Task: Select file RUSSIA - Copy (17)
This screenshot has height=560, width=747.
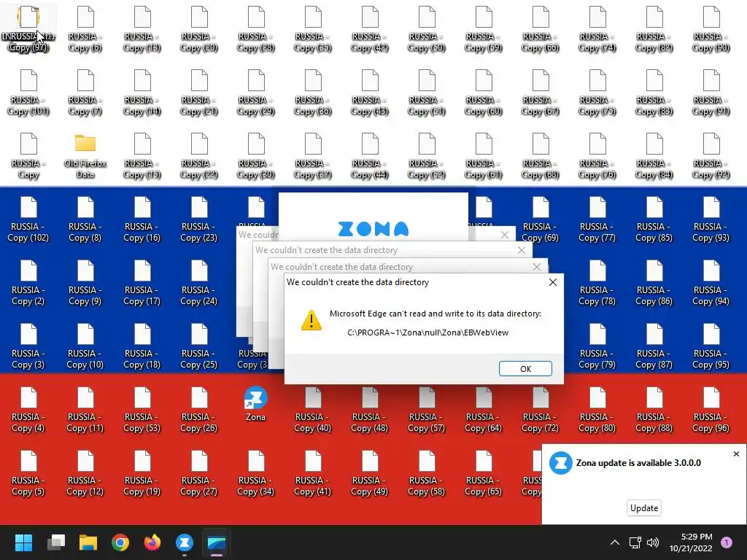Action: click(x=142, y=282)
